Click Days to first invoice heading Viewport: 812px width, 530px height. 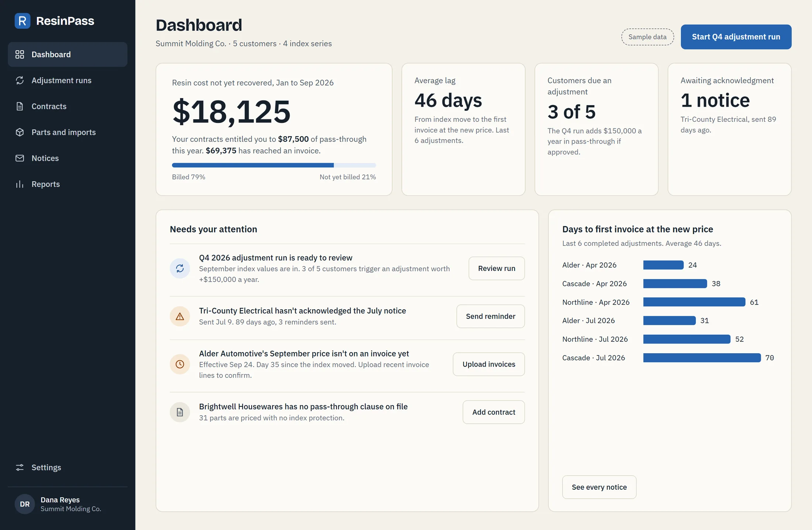click(x=637, y=229)
